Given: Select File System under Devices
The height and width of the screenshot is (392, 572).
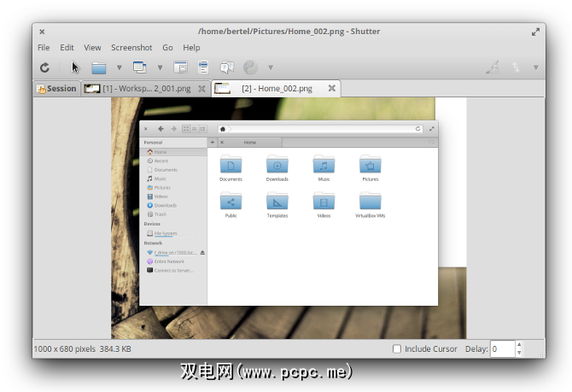Looking at the screenshot, I should [x=173, y=233].
